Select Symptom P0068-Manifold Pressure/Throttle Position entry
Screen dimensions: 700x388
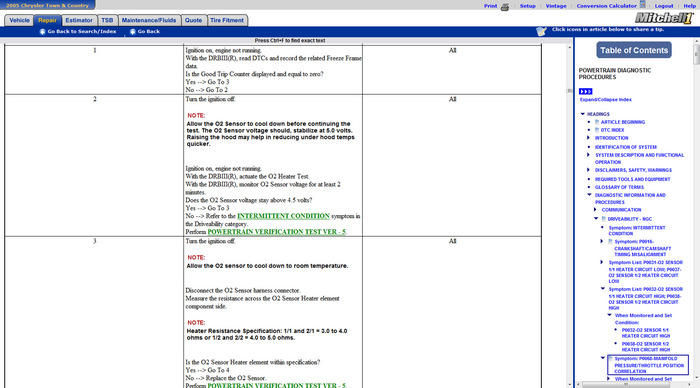coord(648,365)
